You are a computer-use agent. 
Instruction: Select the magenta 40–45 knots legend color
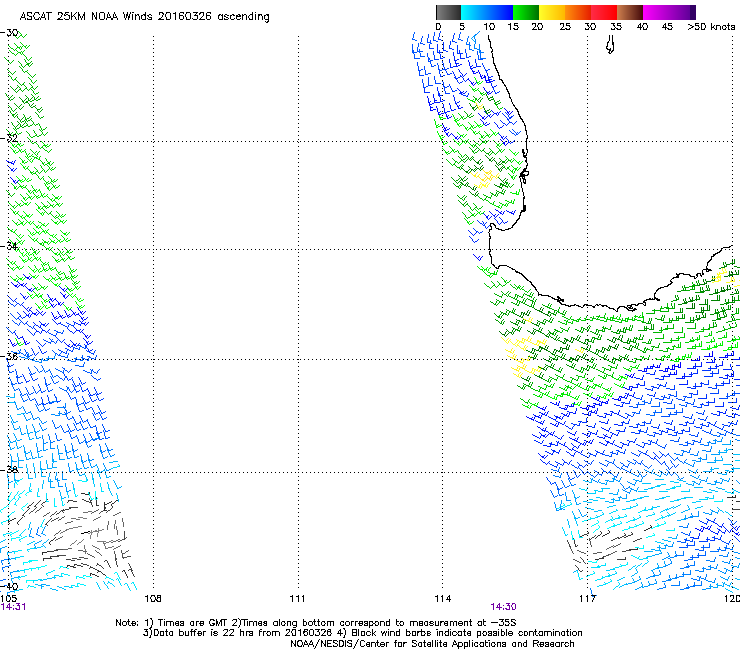point(656,12)
